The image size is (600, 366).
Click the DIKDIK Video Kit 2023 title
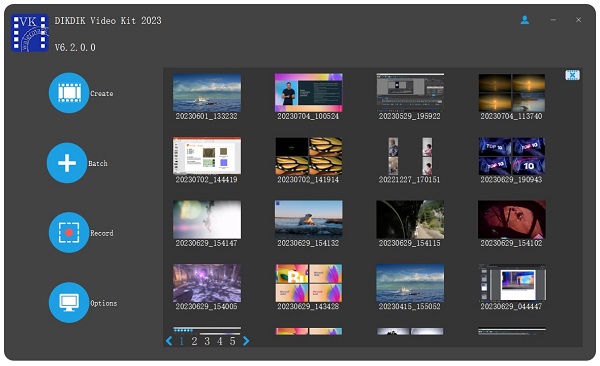click(108, 21)
